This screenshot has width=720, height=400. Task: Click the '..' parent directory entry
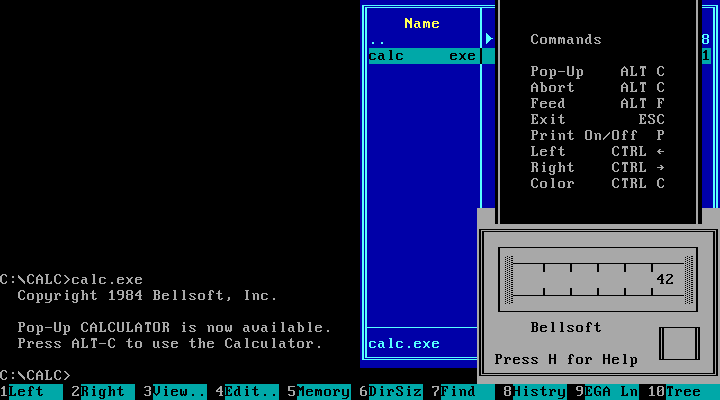click(x=377, y=40)
